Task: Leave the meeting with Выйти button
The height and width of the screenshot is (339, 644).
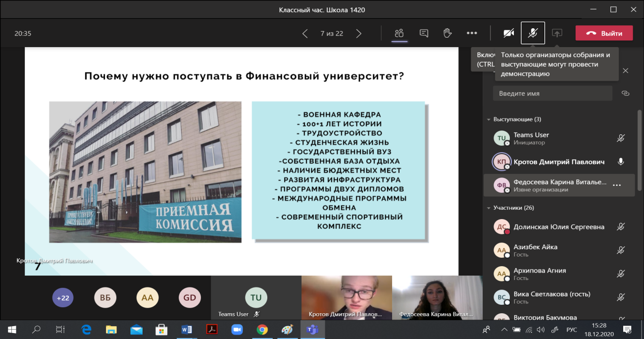Action: [x=604, y=33]
